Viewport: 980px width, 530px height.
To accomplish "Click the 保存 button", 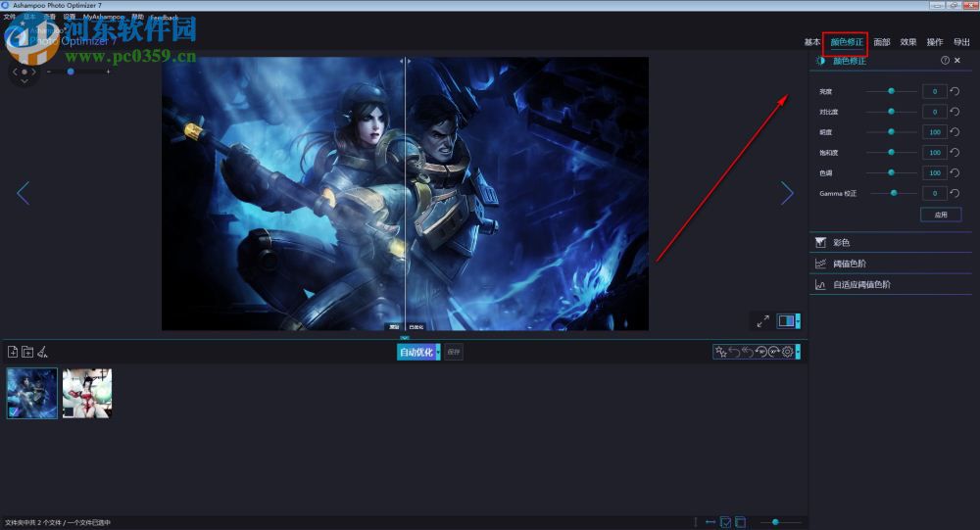I will point(454,352).
